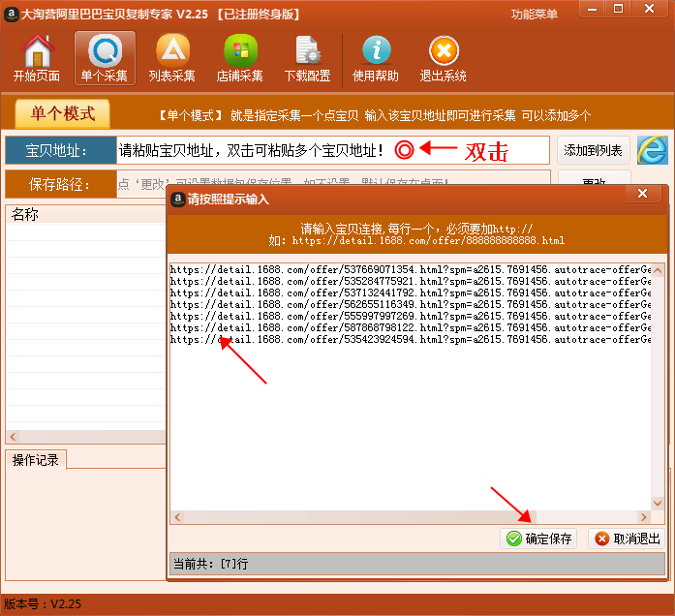
Task: Open the 功能菜单 menu
Action: tap(535, 14)
